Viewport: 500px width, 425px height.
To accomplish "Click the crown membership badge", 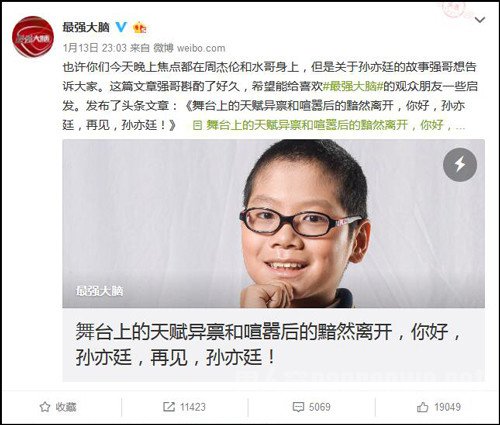I will point(140,28).
